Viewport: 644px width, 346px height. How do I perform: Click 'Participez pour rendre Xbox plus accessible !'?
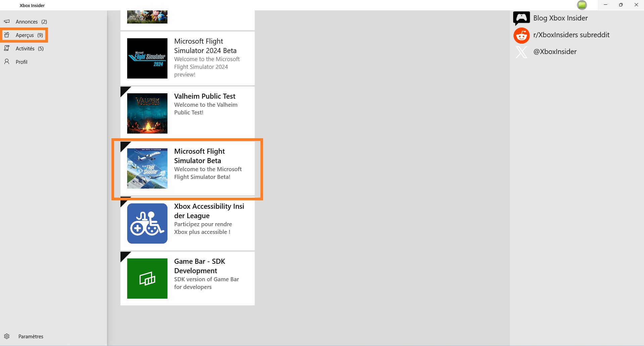pyautogui.click(x=203, y=228)
